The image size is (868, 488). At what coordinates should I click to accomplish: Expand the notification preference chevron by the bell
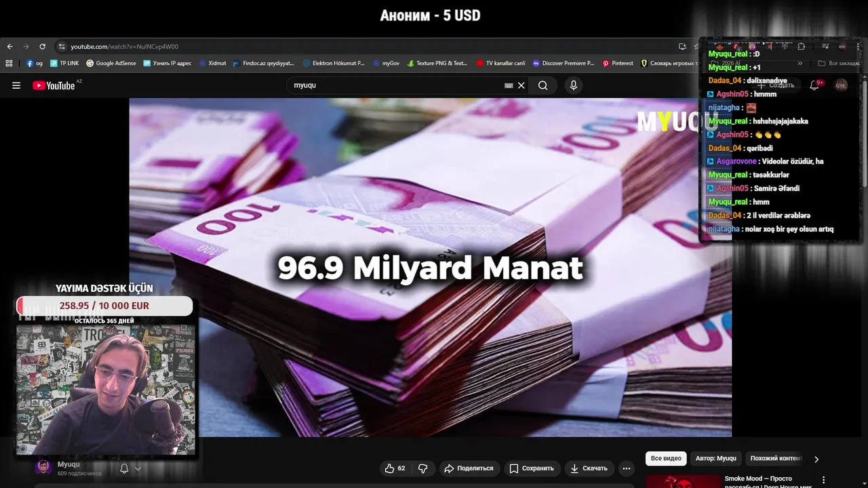click(x=138, y=468)
